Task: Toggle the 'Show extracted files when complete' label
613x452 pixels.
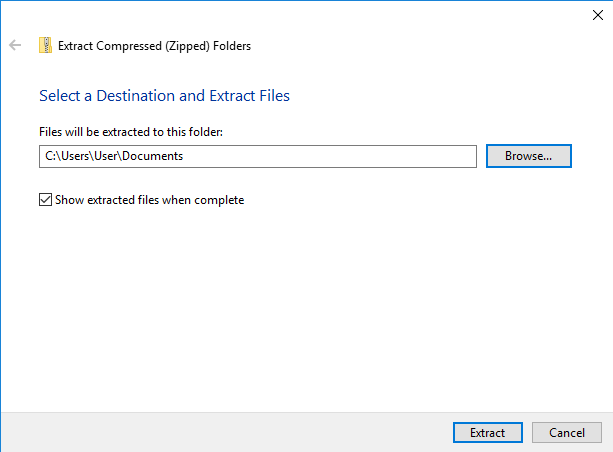Action: tap(149, 200)
